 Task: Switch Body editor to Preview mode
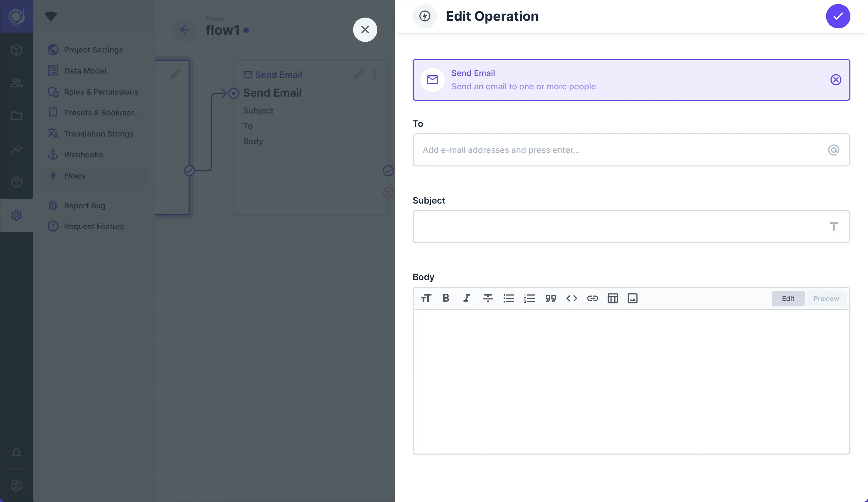pyautogui.click(x=826, y=298)
